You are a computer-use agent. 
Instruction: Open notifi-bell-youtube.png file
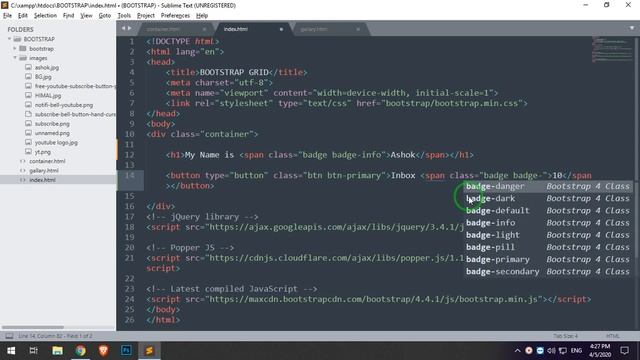[x=64, y=105]
